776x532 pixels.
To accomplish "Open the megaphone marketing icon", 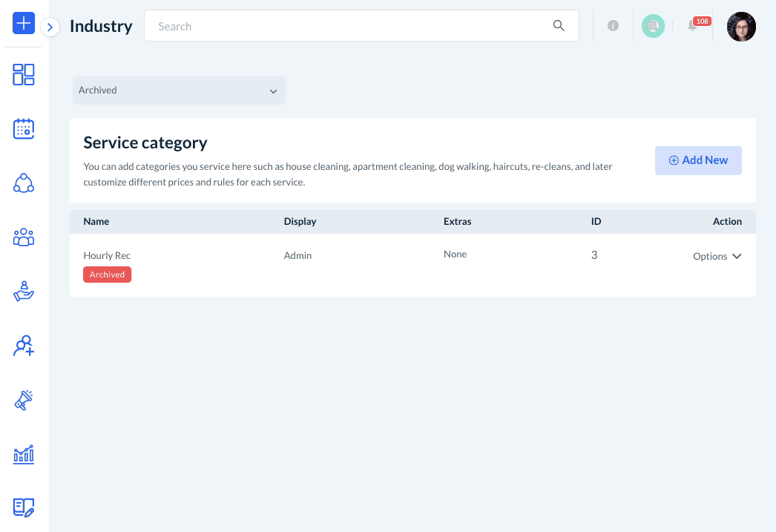I will click(x=24, y=400).
